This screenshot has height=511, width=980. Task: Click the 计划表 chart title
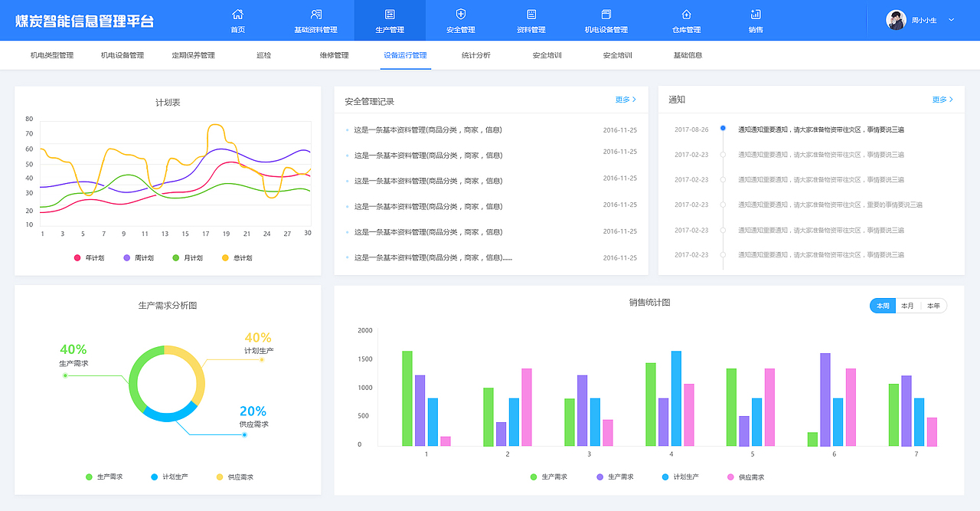[x=168, y=103]
